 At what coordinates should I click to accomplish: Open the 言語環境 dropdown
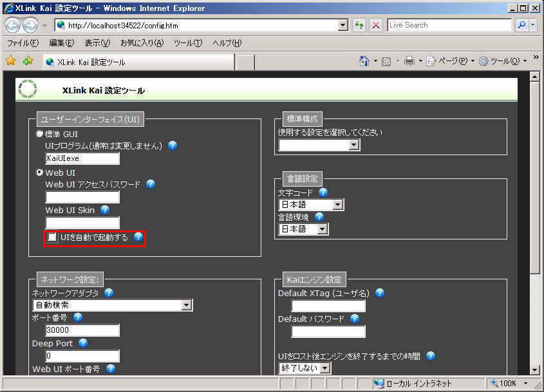[303, 229]
